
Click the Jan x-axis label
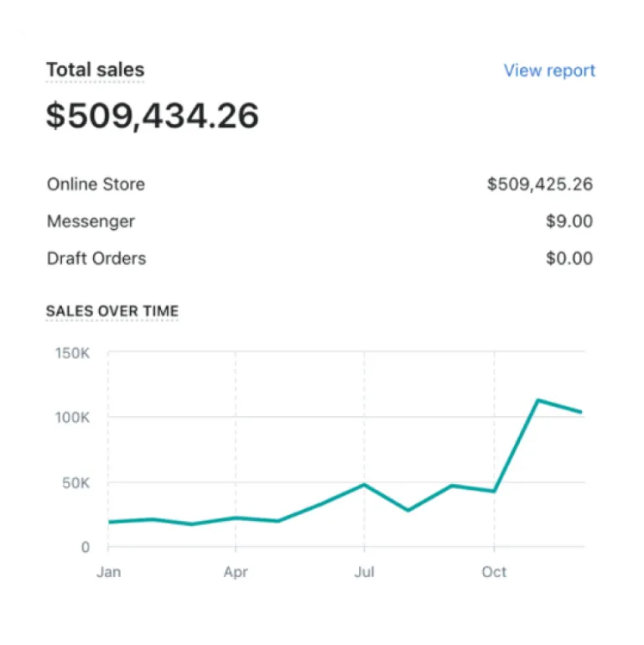pyautogui.click(x=108, y=572)
